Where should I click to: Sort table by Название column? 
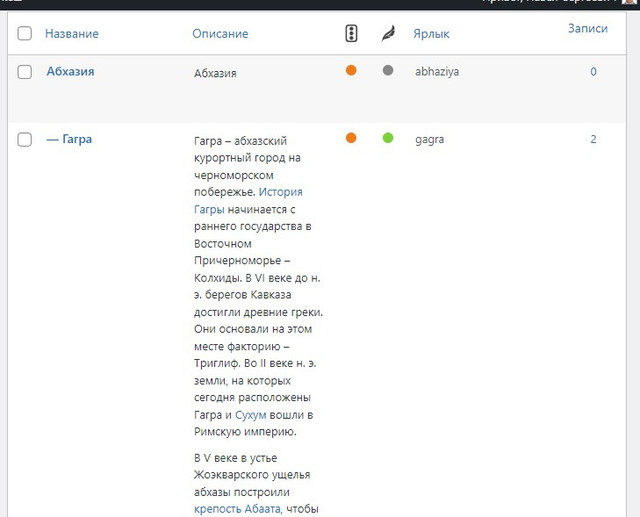(72, 33)
